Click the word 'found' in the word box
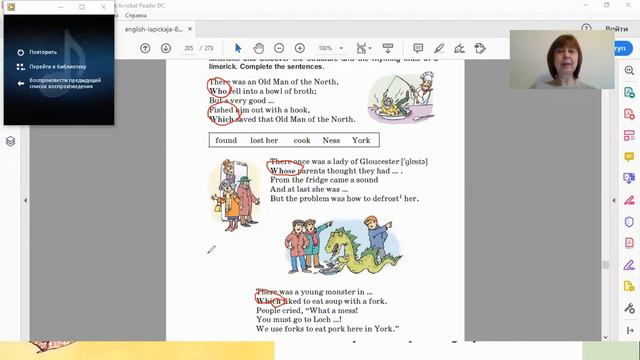 226,140
